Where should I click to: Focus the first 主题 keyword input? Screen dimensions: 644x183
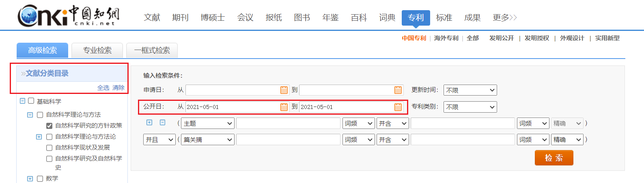288,123
